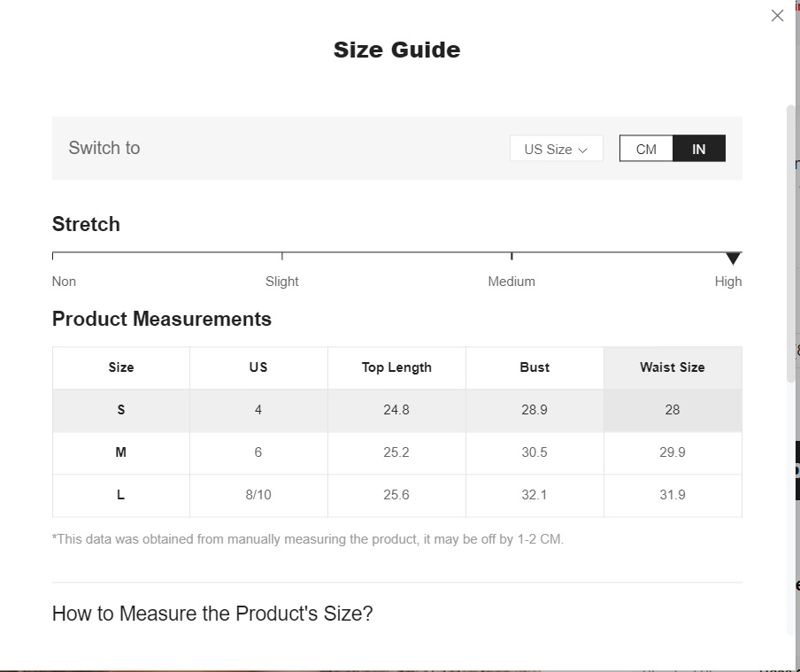The image size is (800, 672).
Task: Click the High stretch triangle marker
Action: click(733, 259)
